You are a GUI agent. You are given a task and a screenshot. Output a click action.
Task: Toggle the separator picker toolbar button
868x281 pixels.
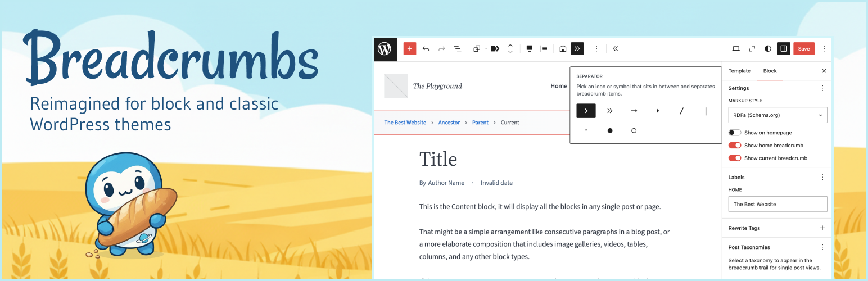[577, 49]
